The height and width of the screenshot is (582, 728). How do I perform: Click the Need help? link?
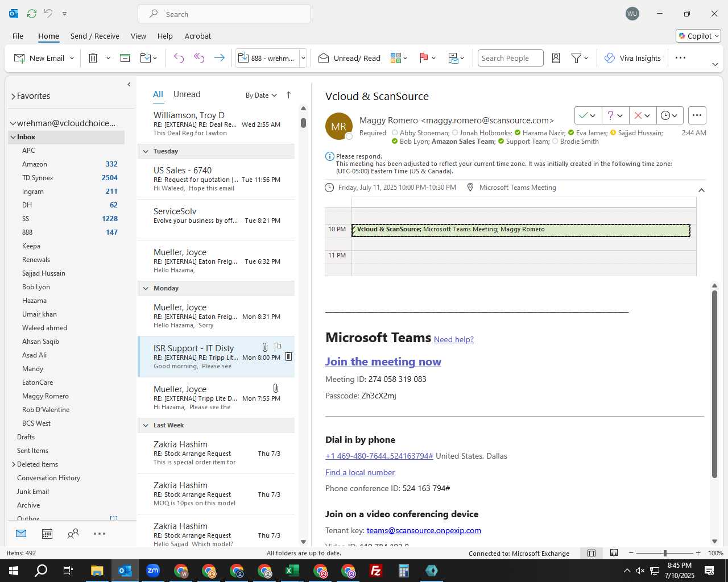pyautogui.click(x=454, y=339)
